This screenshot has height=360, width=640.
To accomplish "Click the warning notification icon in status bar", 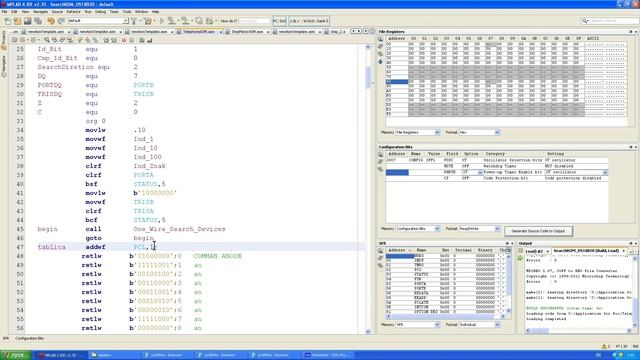I will point(604,346).
